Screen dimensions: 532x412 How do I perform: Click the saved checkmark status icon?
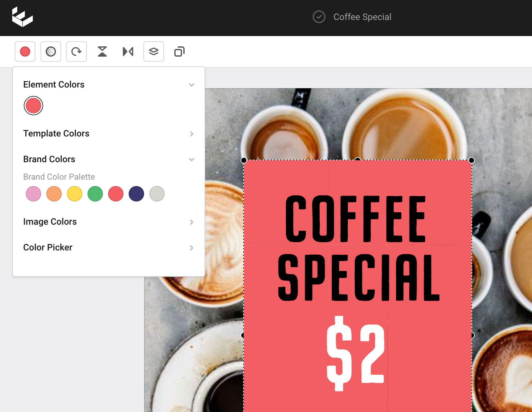click(x=319, y=17)
